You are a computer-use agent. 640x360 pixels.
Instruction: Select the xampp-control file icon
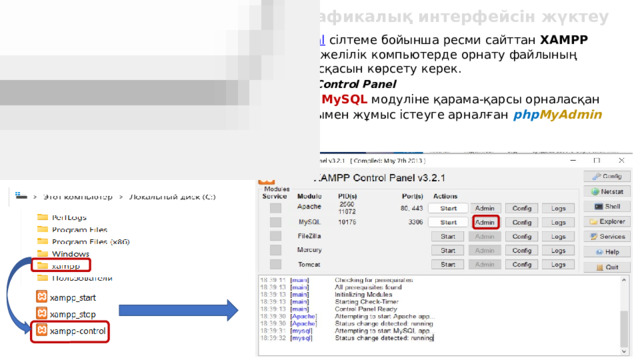[42, 330]
